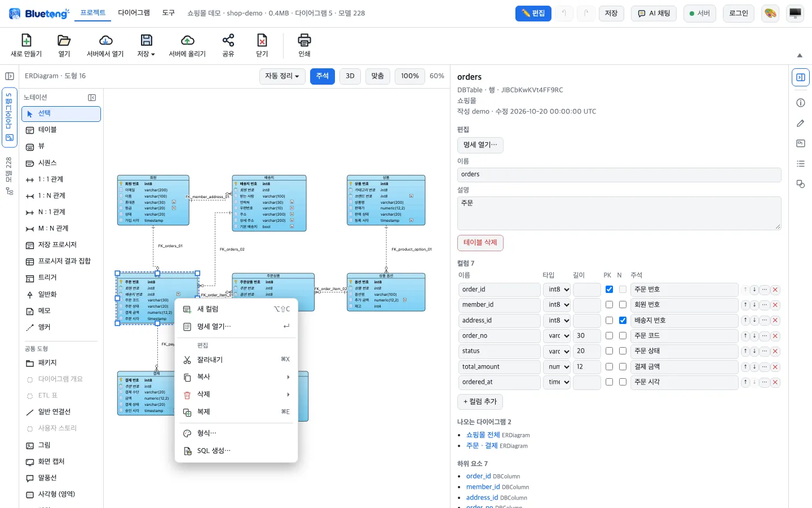Screen dimensions: 812x508
Task: Open type dropdown for ordered_at column
Action: pyautogui.click(x=557, y=382)
